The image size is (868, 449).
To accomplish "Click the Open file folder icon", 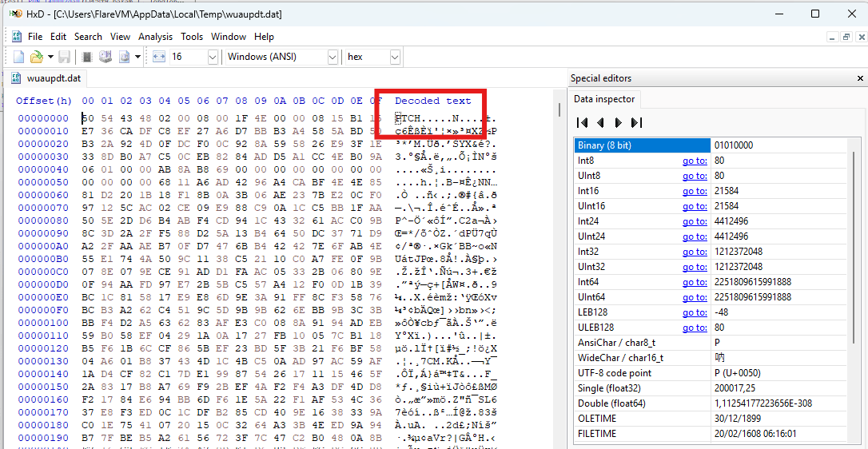I will (x=37, y=57).
